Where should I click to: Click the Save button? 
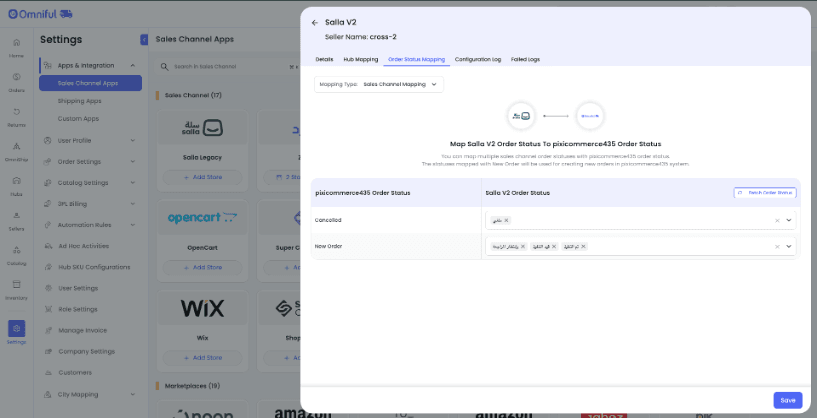coord(787,400)
